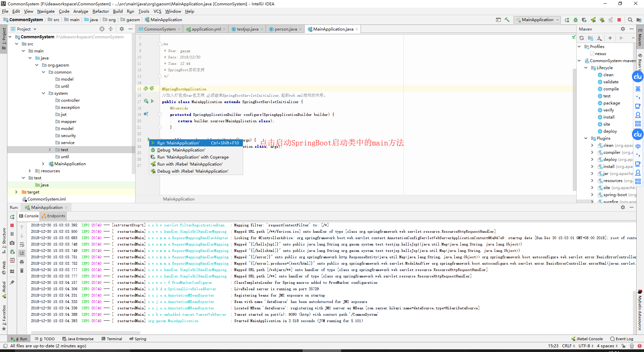Viewport: 644px width, 352px height.
Task: Open Search Everywhere magnifier icon
Action: (x=630, y=20)
